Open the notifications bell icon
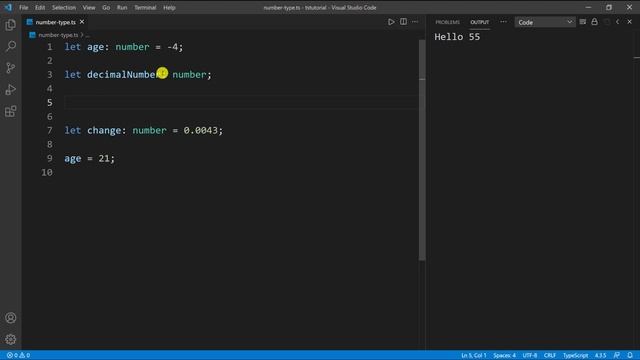The height and width of the screenshot is (360, 640). [630, 355]
